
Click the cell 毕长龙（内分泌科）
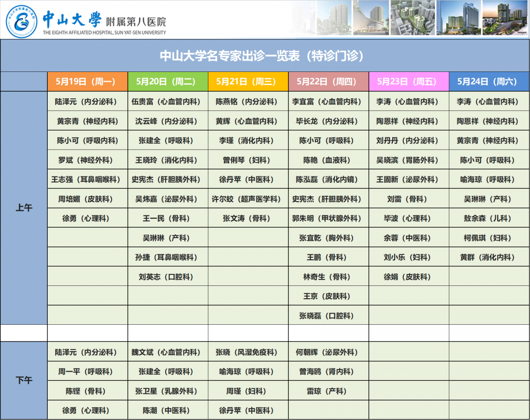[x=329, y=121]
